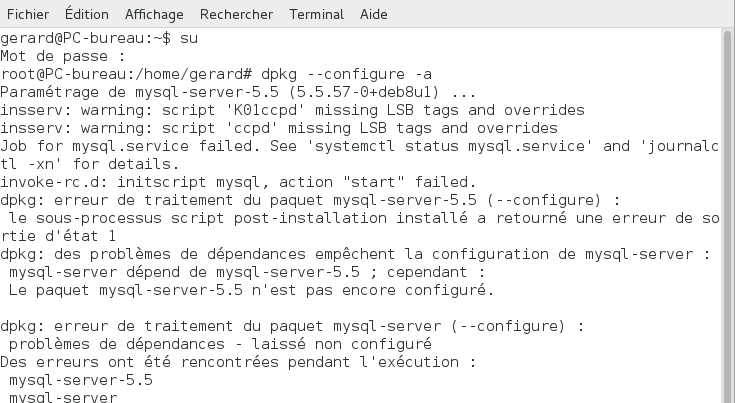Open the Terminal menu
This screenshot has height=403, width=735.
click(316, 14)
